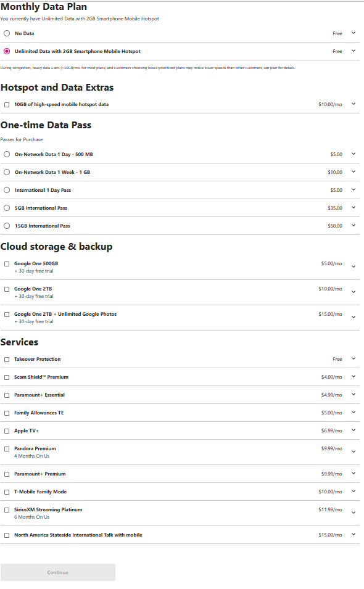Viewport: 364px width, 589px height.
Task: Expand Google One 2TB details chevron
Action: [x=354, y=292]
